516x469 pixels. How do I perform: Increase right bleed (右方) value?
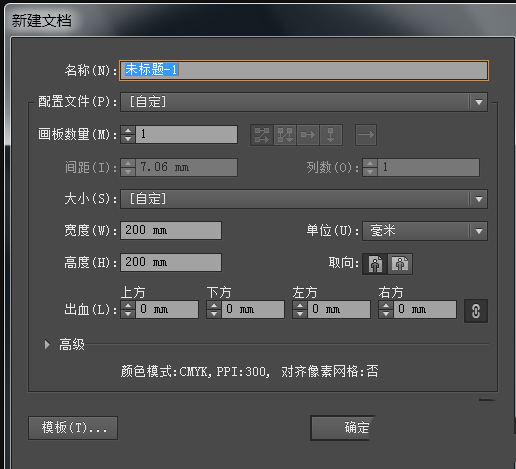(x=386, y=305)
